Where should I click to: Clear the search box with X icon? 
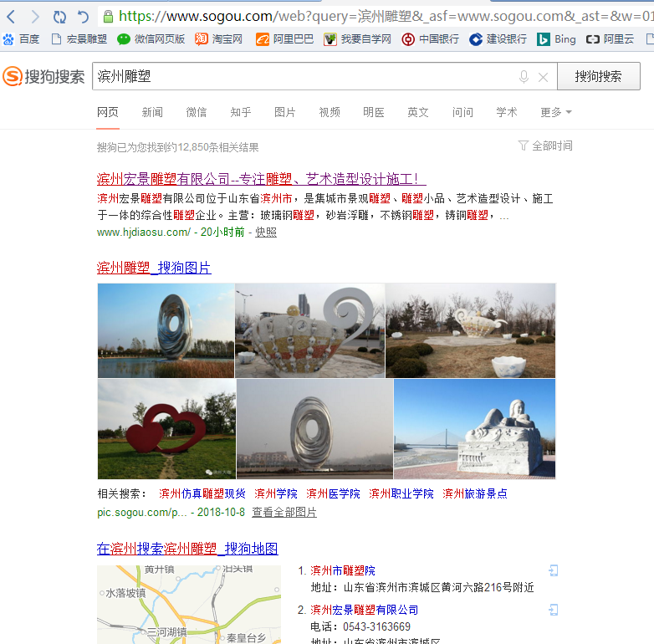[x=543, y=77]
